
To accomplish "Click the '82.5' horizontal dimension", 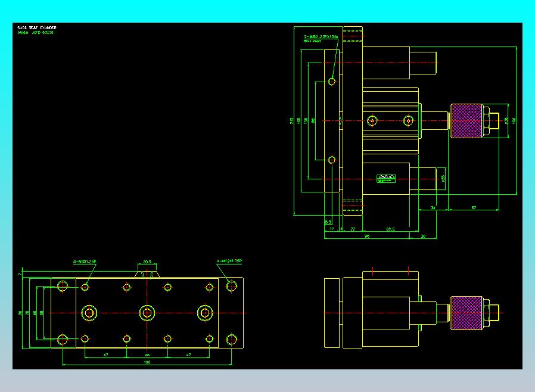I will pos(390,229).
